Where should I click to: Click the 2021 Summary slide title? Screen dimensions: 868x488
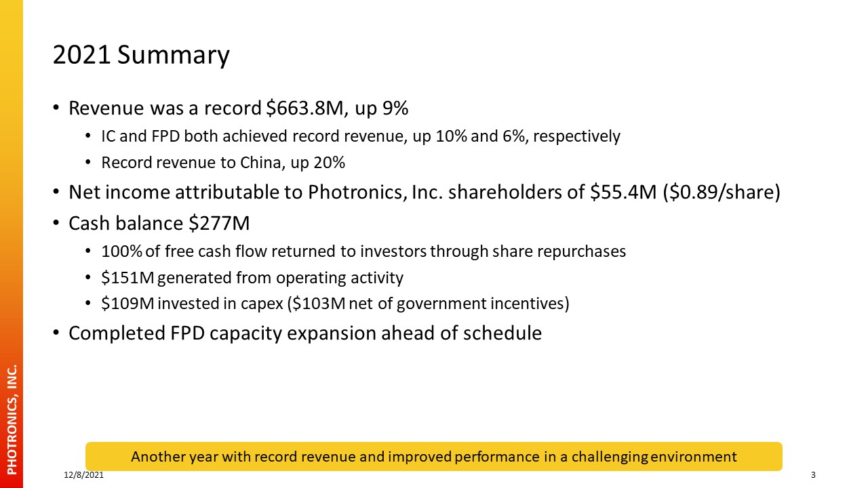[141, 56]
